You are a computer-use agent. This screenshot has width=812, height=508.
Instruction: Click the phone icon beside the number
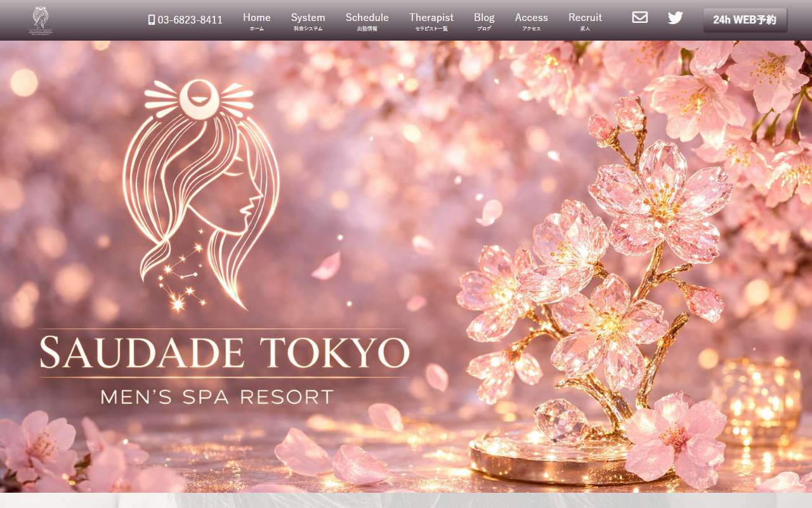tap(150, 20)
